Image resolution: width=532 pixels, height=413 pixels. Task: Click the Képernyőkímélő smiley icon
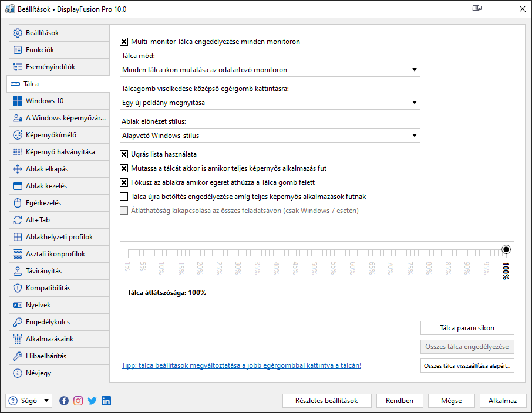[17, 135]
